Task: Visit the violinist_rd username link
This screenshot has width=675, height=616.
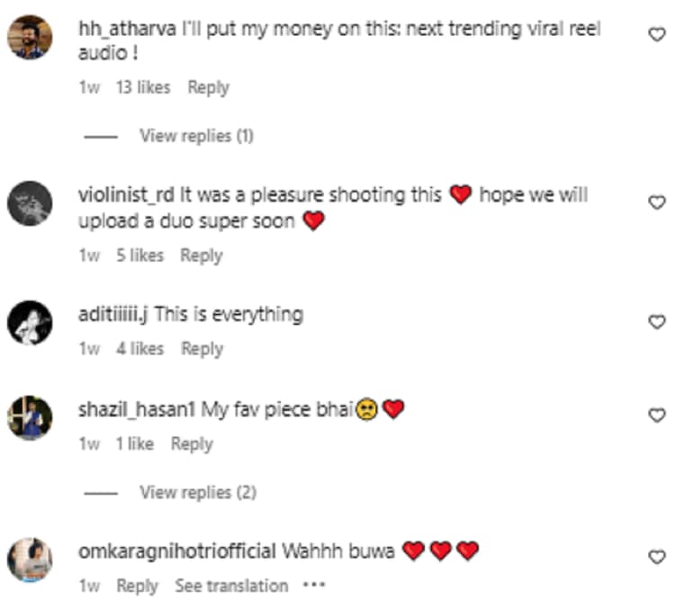Action: pos(126,195)
